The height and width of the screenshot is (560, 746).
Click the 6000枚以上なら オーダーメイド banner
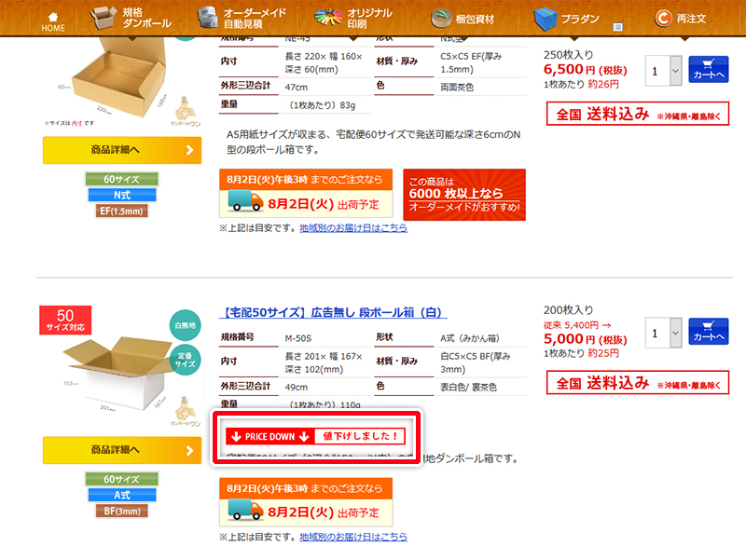464,195
